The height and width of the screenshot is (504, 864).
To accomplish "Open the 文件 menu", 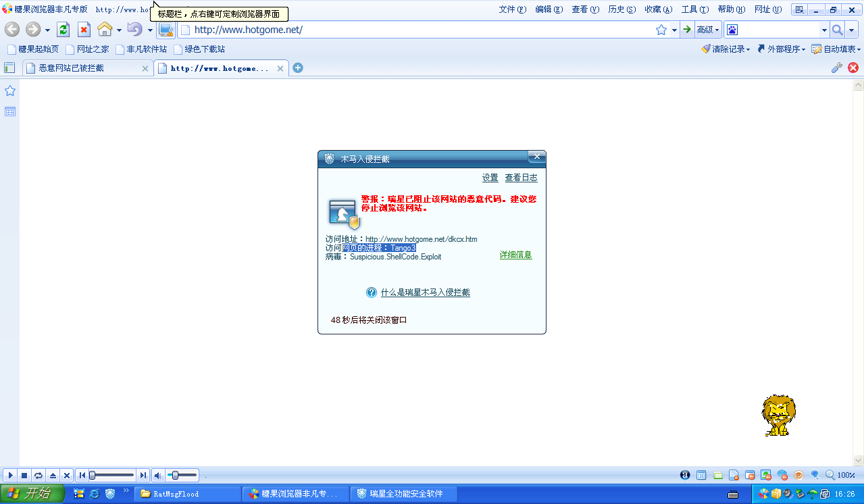I will point(512,9).
